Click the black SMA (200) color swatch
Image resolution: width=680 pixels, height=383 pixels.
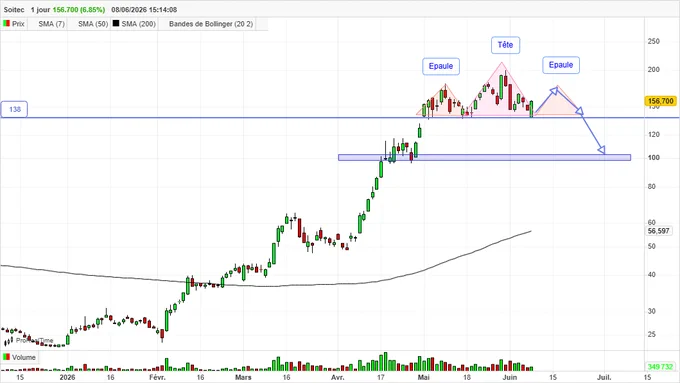[x=116, y=23]
